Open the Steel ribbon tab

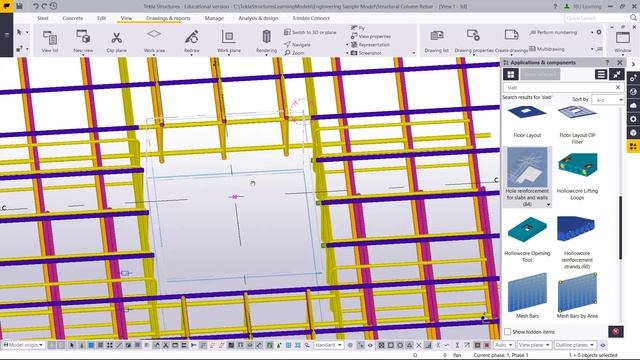42,18
